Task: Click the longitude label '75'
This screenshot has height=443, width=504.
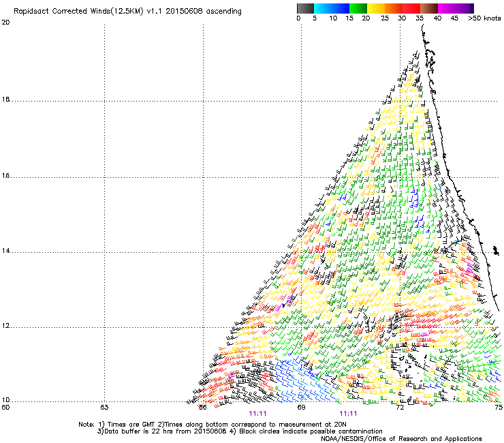Action: click(499, 408)
